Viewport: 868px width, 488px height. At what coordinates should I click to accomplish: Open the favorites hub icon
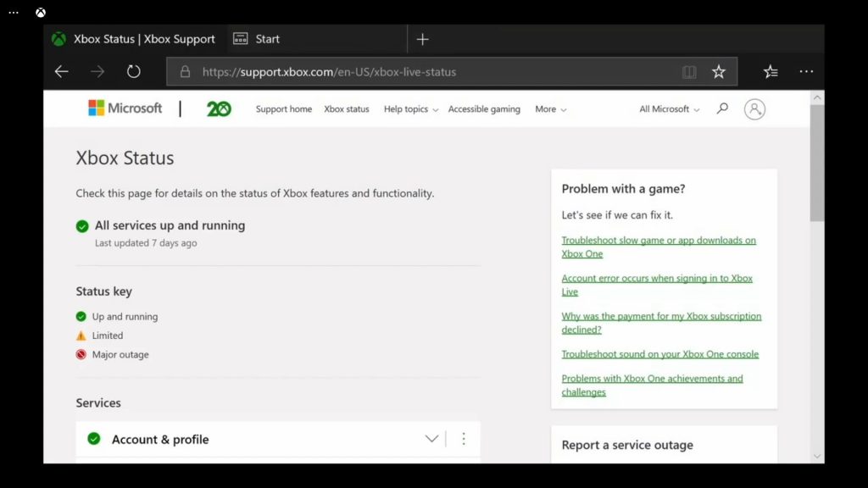tap(771, 71)
